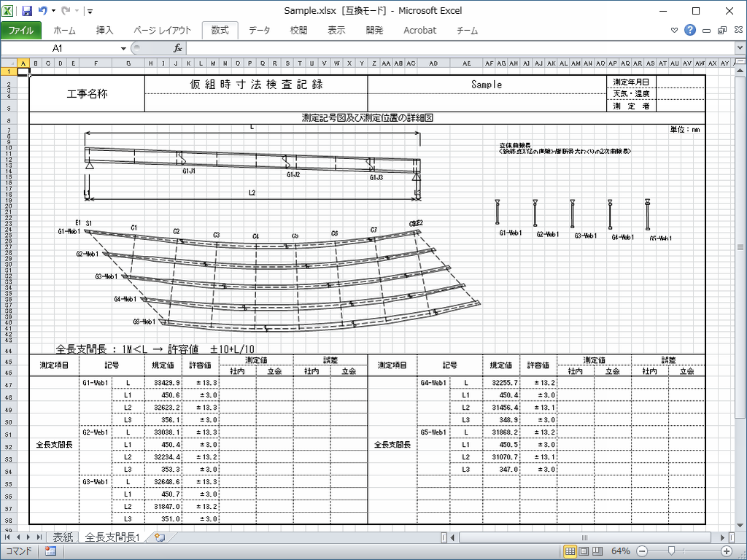The image size is (747, 560).
Task: Click the Undo arrow icon
Action: tap(43, 11)
